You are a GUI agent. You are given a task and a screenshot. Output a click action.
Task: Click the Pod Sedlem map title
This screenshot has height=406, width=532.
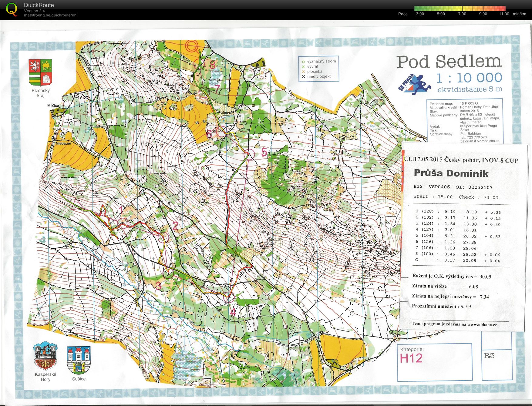click(x=449, y=62)
